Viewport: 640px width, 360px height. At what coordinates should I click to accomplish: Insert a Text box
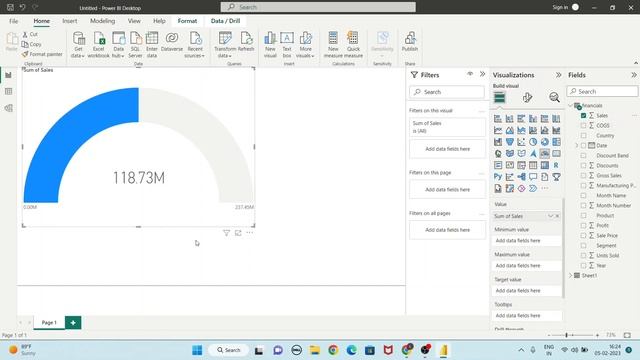[287, 44]
